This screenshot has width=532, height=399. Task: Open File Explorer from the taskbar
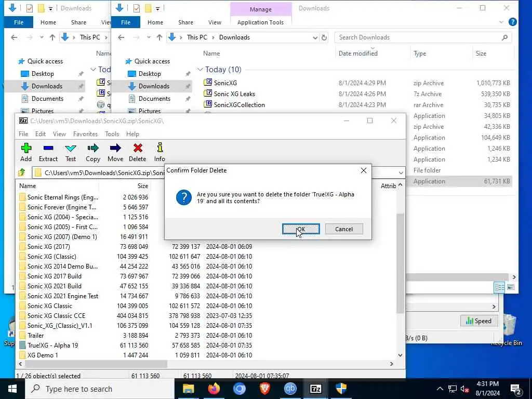point(188,389)
